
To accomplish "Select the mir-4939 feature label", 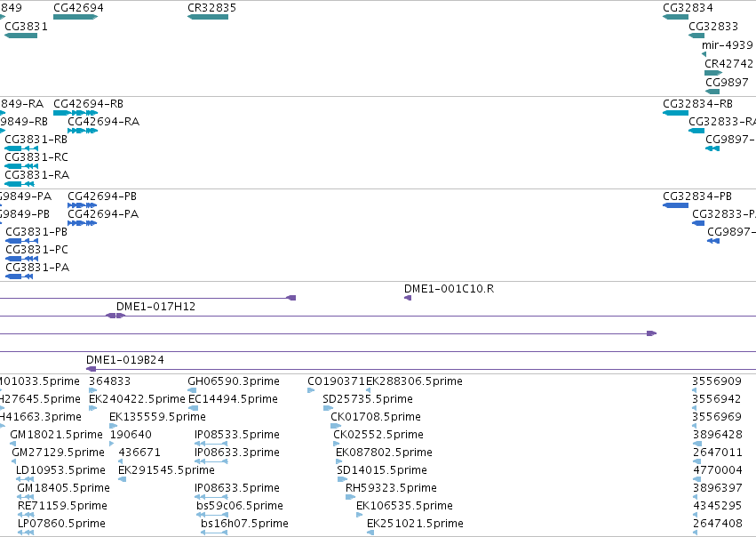I will [727, 45].
